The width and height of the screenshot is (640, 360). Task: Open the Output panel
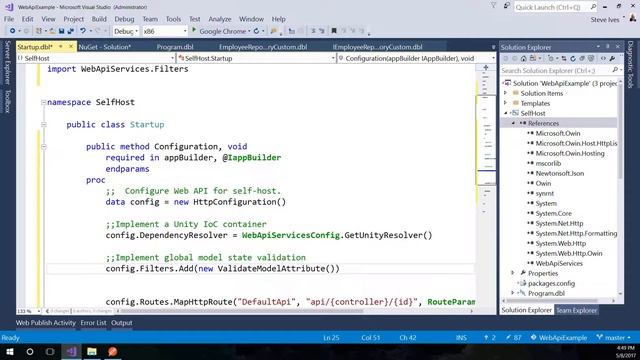click(122, 322)
